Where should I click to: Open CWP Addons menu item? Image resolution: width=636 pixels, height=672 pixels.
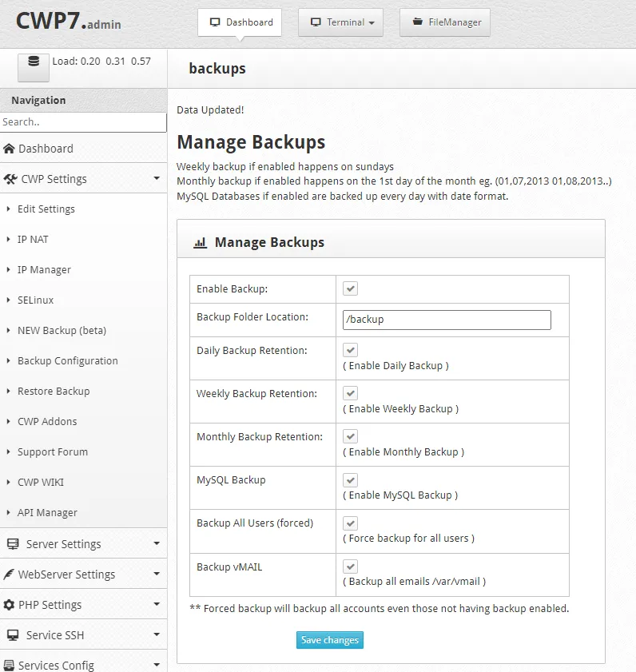click(47, 422)
